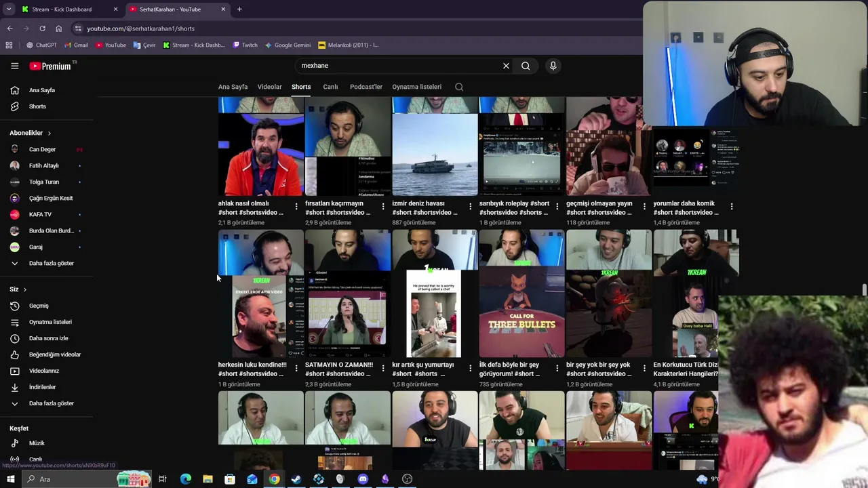Expand the Abonelikler section chevron
Viewport: 868px width, 488px height.
49,133
